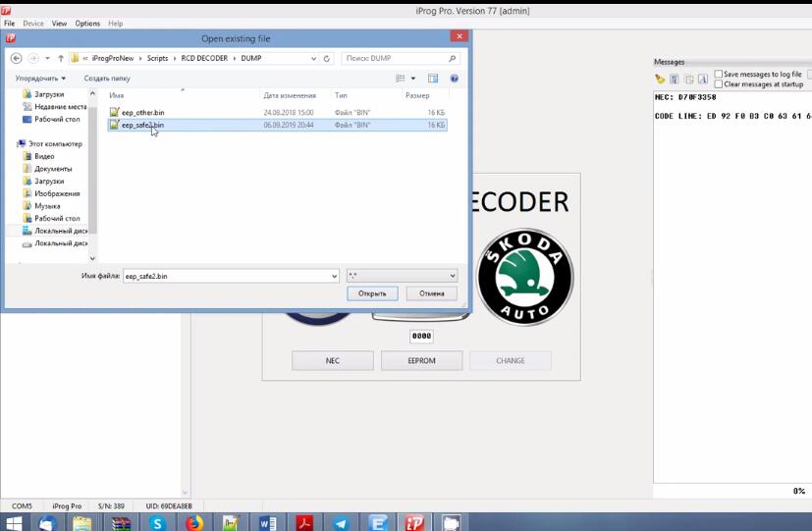Image resolution: width=812 pixels, height=531 pixels.
Task: Open Notepad++ icon on the taskbar
Action: [231, 523]
